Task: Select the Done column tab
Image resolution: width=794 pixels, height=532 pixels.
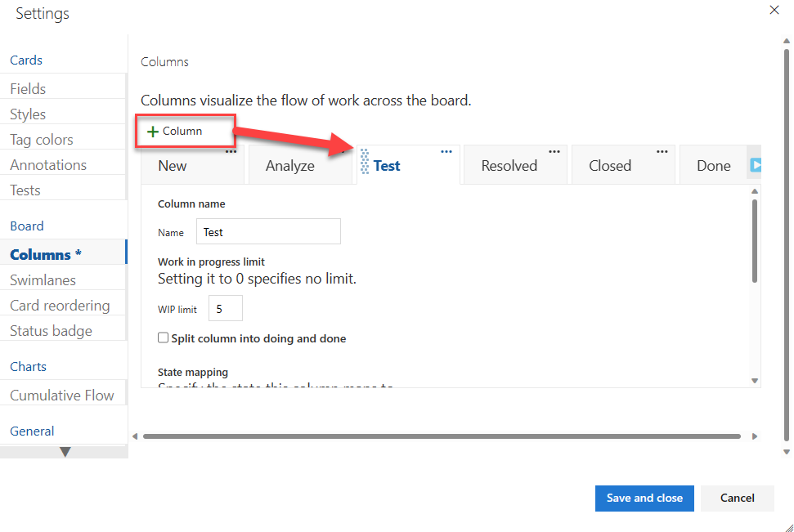Action: click(x=713, y=165)
